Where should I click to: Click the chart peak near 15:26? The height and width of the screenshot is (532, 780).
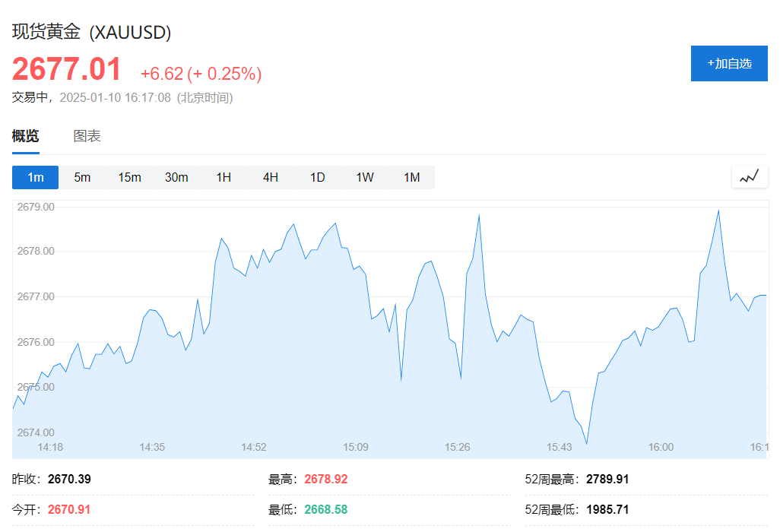coord(479,215)
